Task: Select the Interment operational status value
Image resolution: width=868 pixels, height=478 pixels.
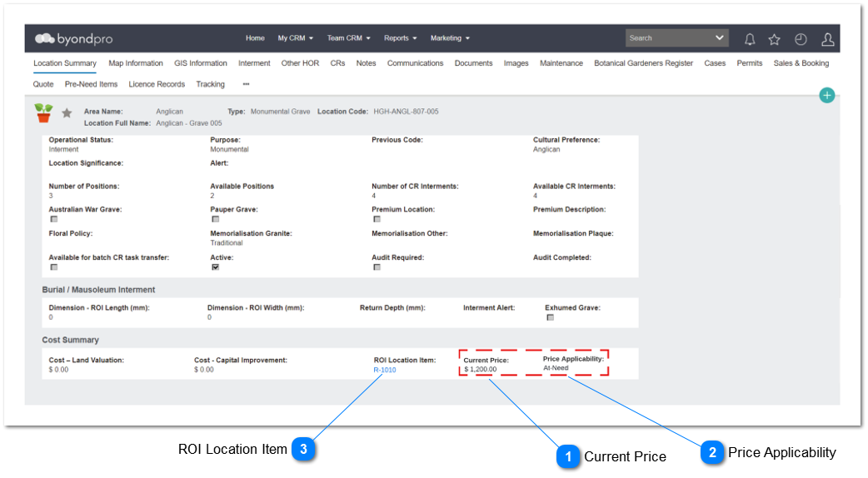Action: (x=63, y=149)
